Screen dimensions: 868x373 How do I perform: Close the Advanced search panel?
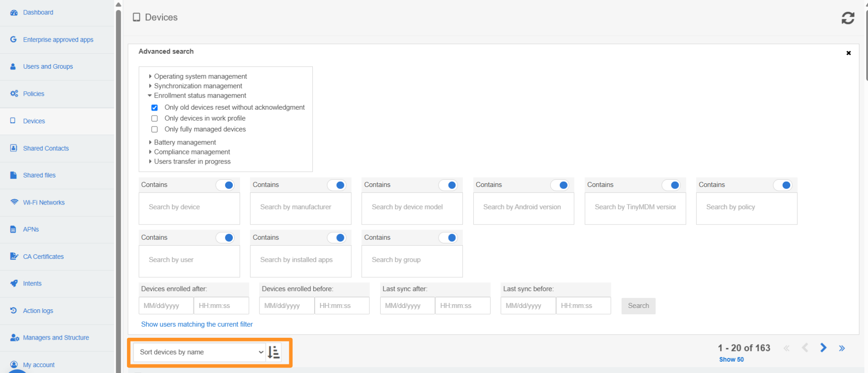849,53
